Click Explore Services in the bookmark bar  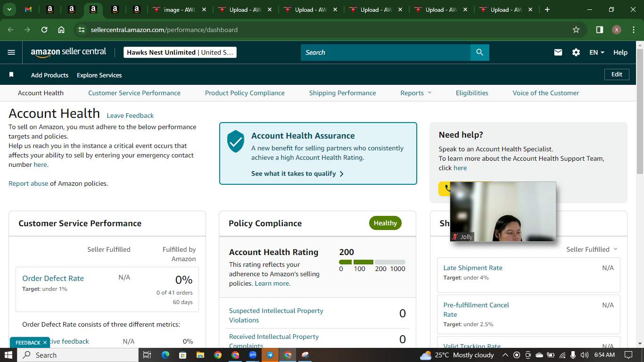(x=99, y=75)
